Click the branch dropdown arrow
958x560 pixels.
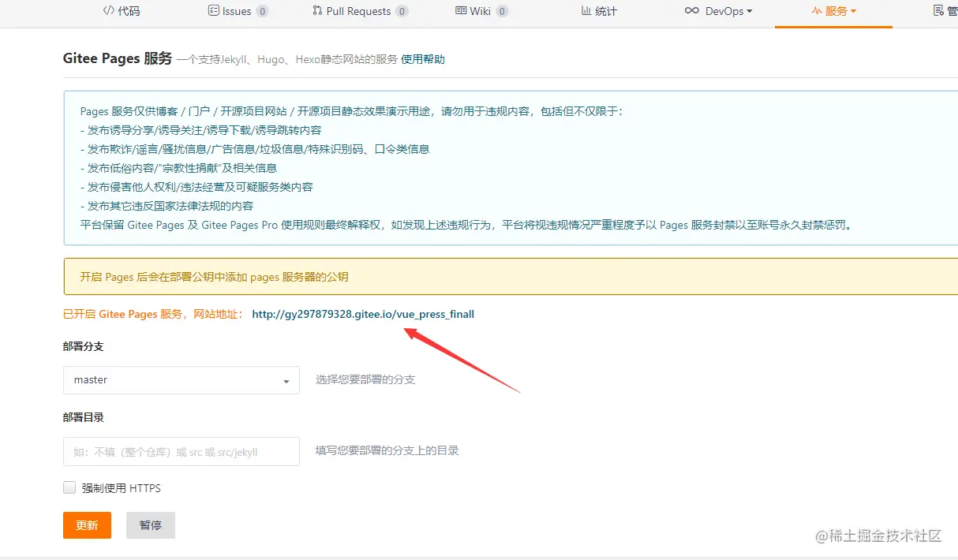286,382
